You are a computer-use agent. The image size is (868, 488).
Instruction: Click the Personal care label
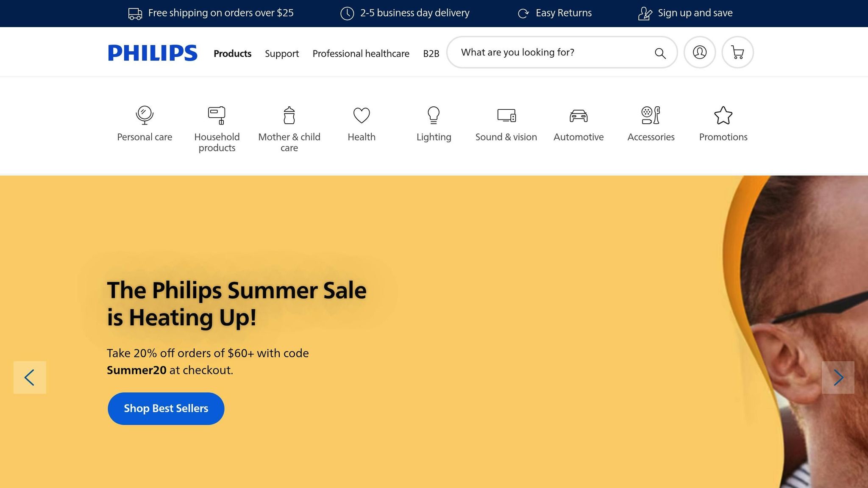pos(145,137)
